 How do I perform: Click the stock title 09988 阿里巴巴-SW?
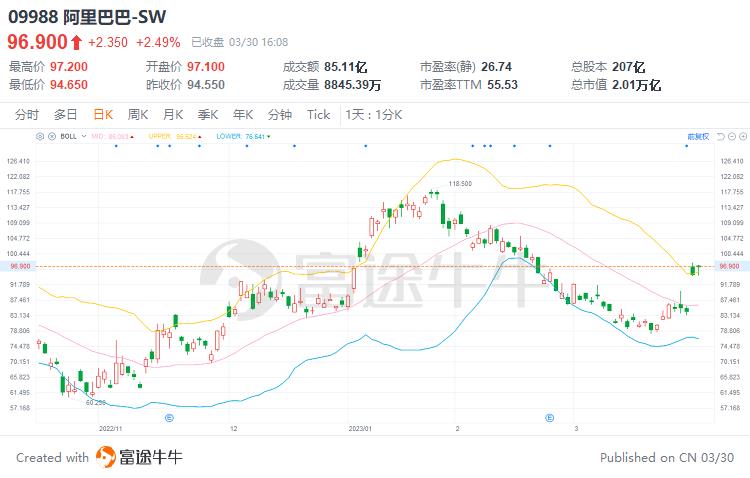[x=87, y=17]
